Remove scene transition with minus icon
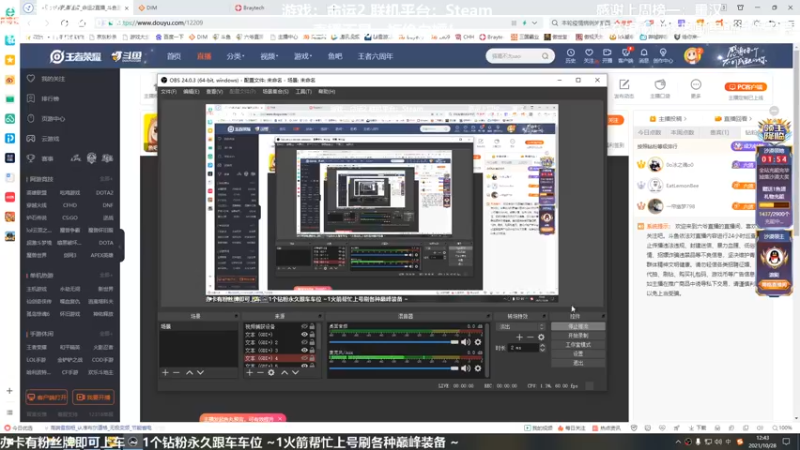Image resolution: width=800 pixels, height=450 pixels. (x=531, y=337)
